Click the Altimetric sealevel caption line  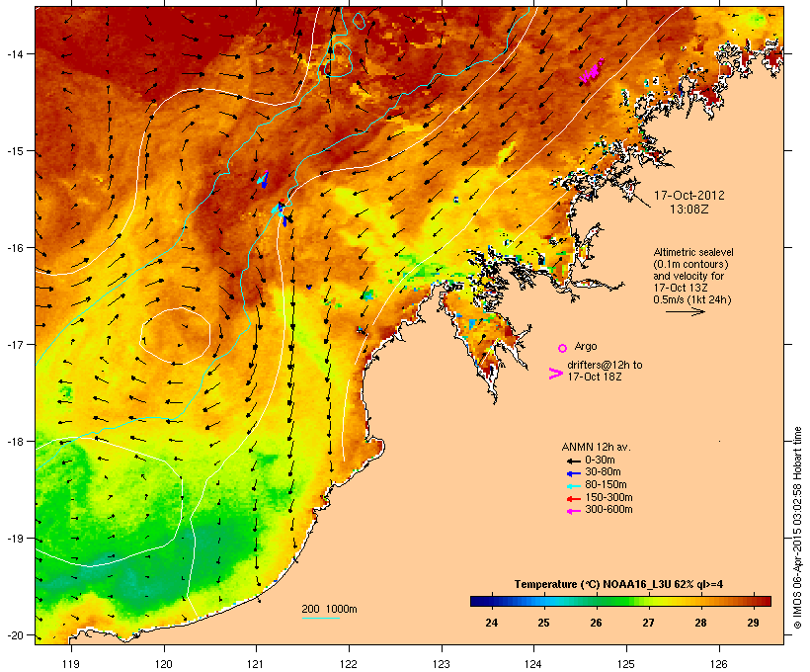pyautogui.click(x=693, y=252)
